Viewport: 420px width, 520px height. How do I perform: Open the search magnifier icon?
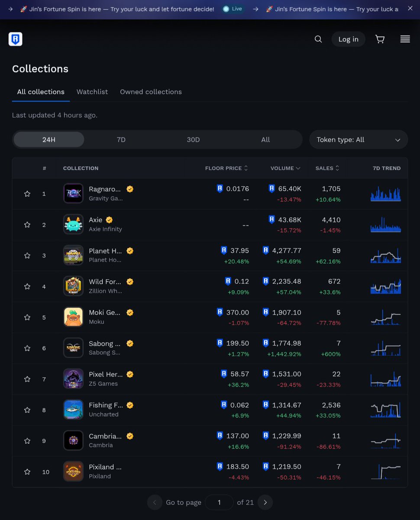tap(318, 39)
